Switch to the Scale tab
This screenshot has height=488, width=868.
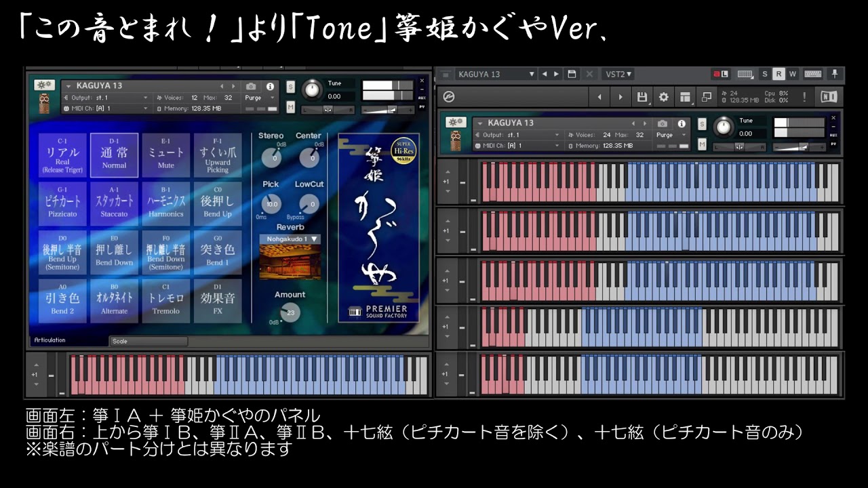coord(148,341)
